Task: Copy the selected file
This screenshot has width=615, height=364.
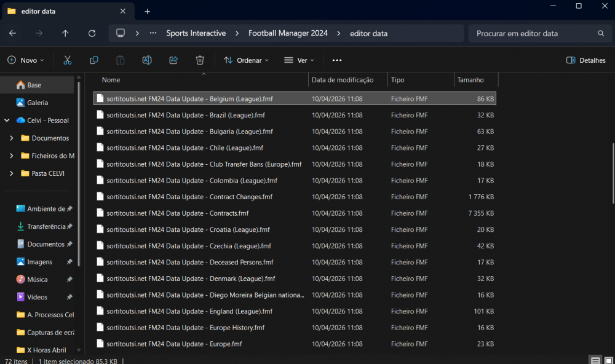Action: coord(93,60)
